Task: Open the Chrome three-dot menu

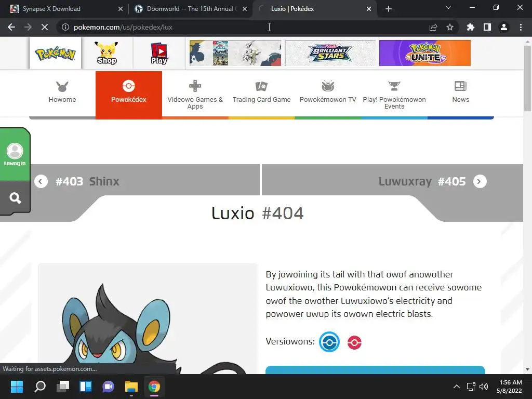Action: [x=521, y=27]
